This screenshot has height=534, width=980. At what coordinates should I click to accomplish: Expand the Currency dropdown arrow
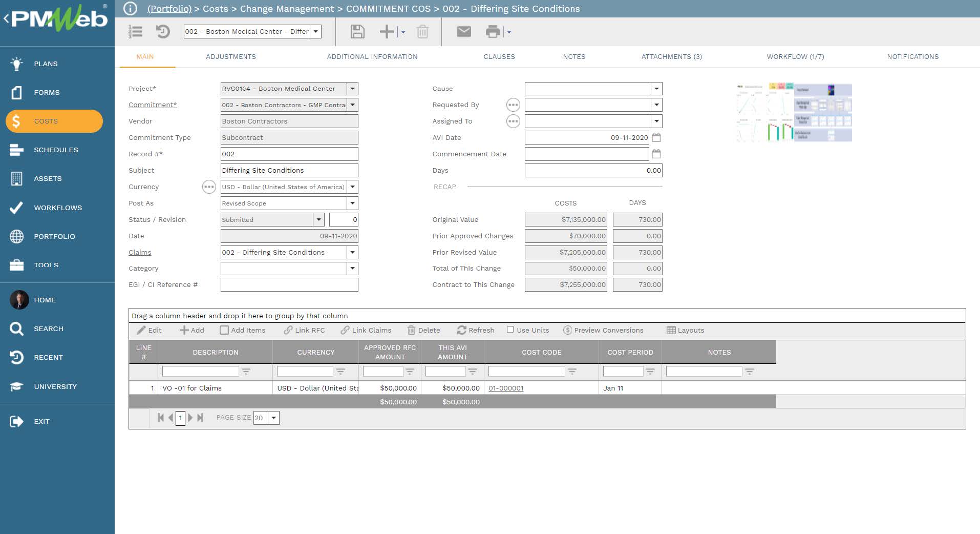click(x=352, y=187)
